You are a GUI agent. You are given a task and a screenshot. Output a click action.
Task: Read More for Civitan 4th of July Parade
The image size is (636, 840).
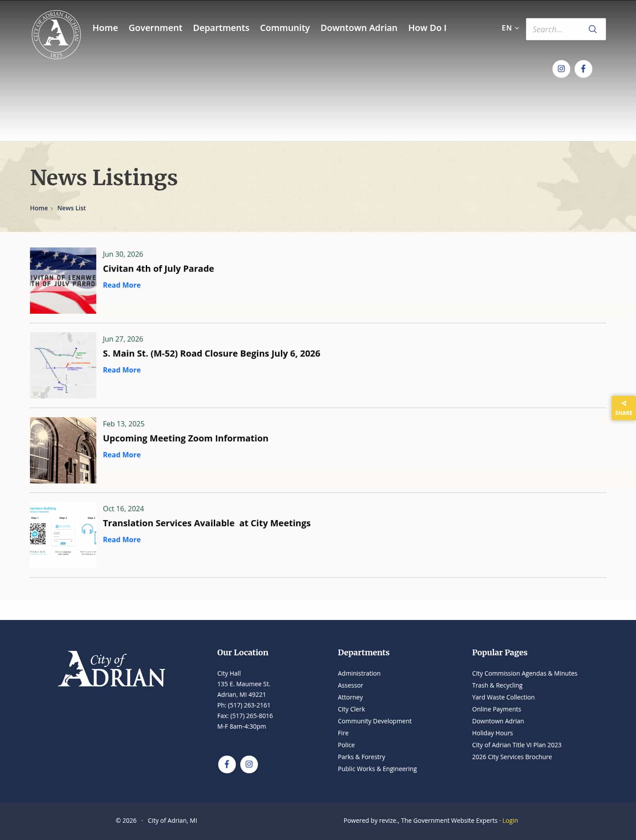(x=121, y=285)
